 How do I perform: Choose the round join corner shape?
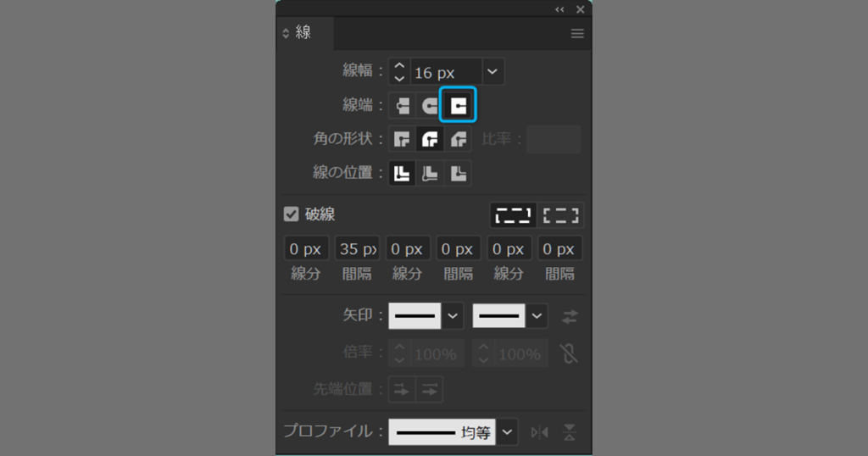pos(431,139)
